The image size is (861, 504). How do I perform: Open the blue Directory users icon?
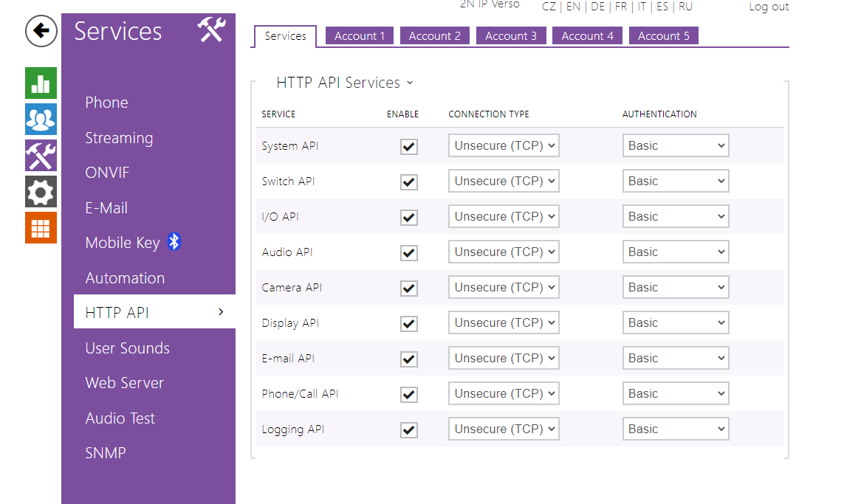point(41,119)
